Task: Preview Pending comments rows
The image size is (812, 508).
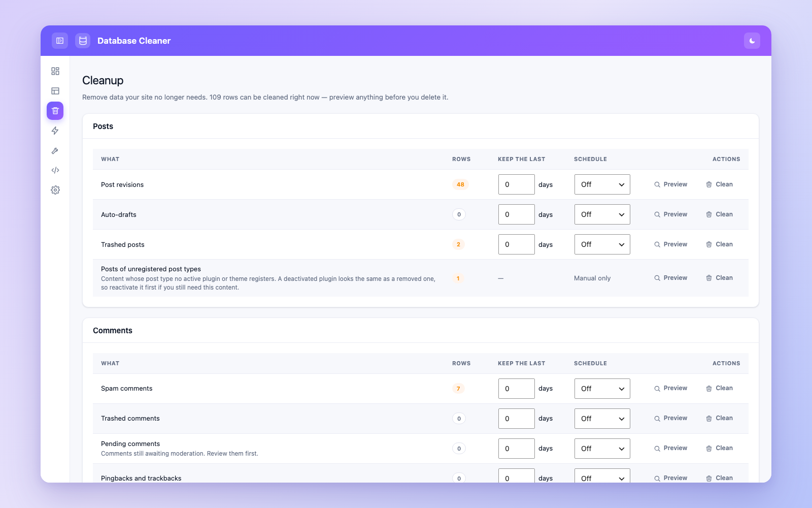Action: tap(670, 448)
